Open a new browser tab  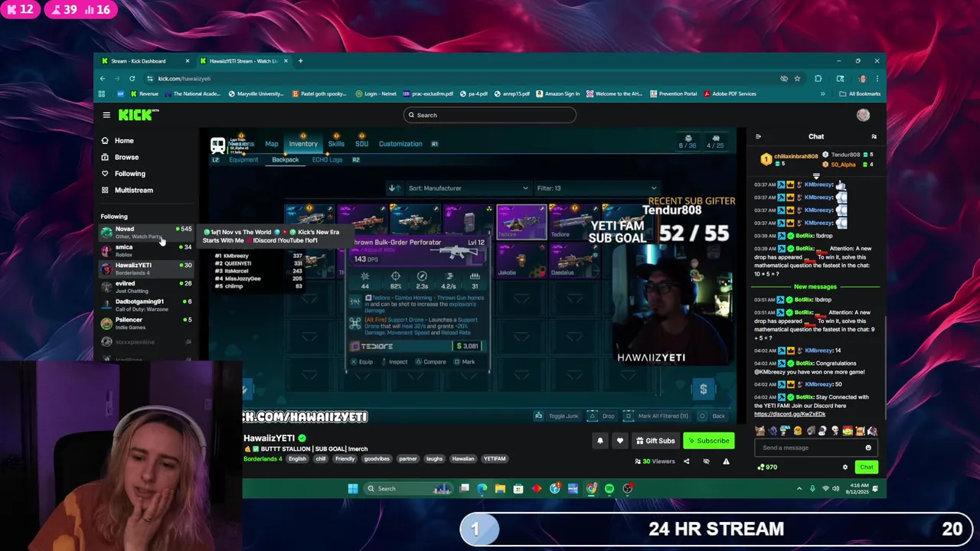click(x=300, y=61)
